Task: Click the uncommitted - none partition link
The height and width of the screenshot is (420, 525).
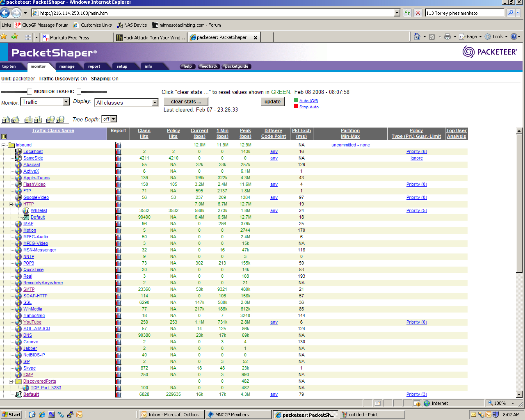Action: pos(351,145)
